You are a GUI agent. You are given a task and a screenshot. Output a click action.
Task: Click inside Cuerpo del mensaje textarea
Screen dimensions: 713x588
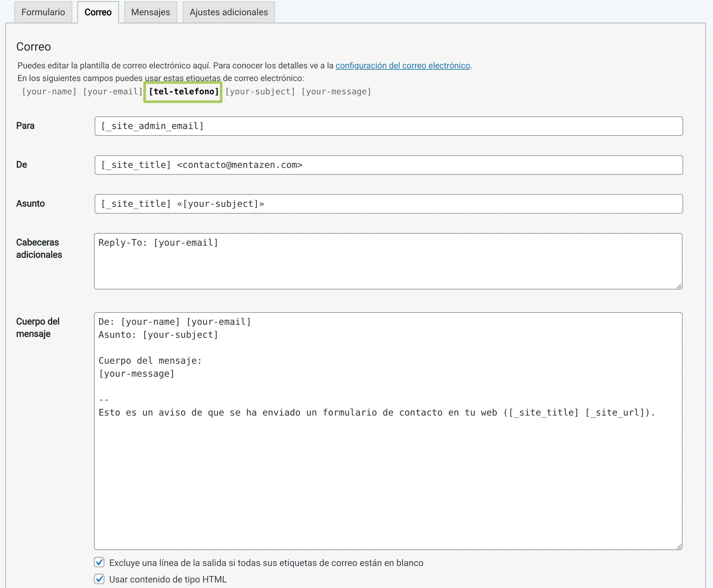388,474
